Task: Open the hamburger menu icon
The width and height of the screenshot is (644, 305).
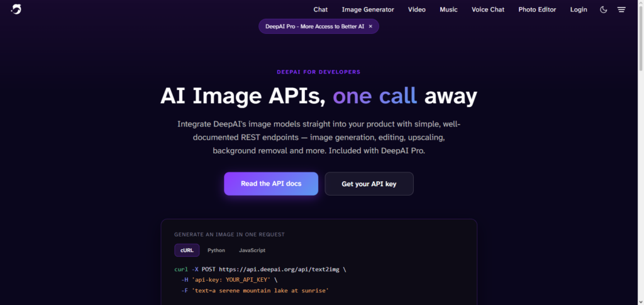Action: coord(621,9)
